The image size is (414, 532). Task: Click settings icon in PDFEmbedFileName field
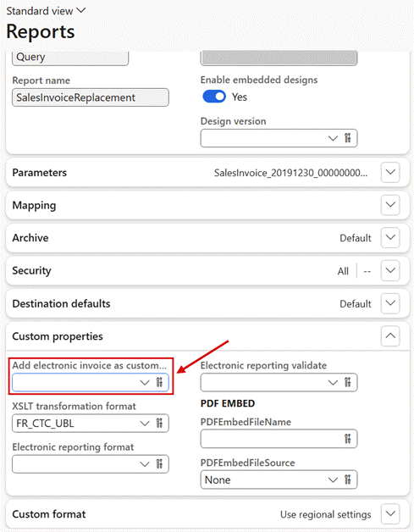tap(348, 439)
